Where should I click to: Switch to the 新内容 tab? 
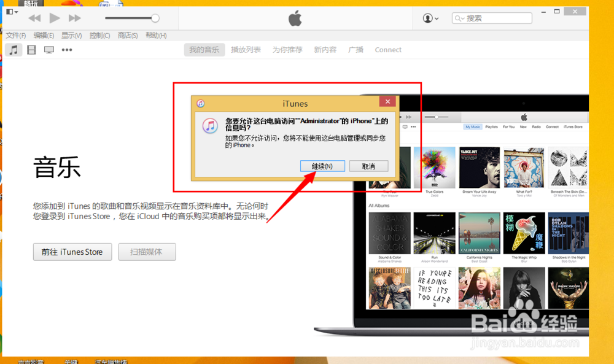(325, 50)
